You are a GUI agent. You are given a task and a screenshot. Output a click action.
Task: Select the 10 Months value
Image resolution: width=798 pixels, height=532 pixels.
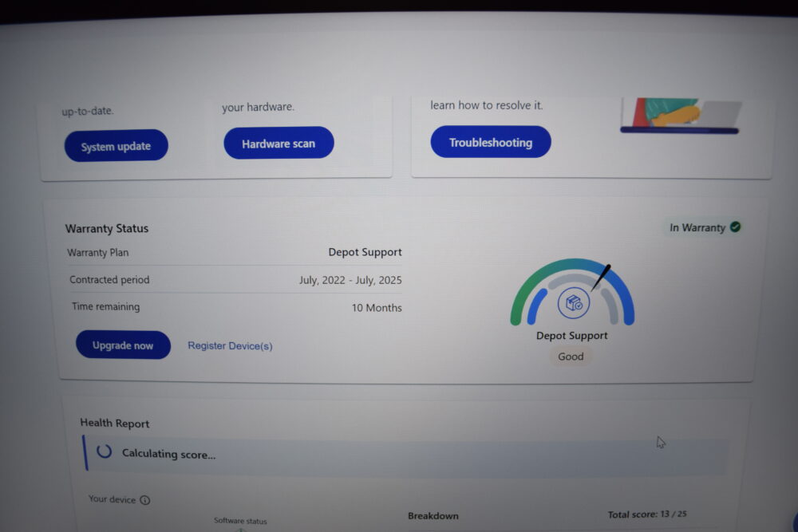(377, 308)
